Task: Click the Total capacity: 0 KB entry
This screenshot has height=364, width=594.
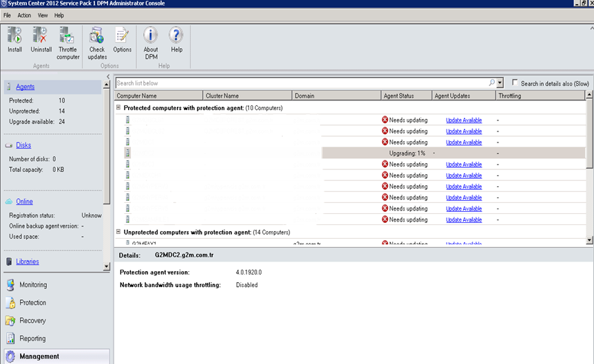Action: tap(36, 170)
